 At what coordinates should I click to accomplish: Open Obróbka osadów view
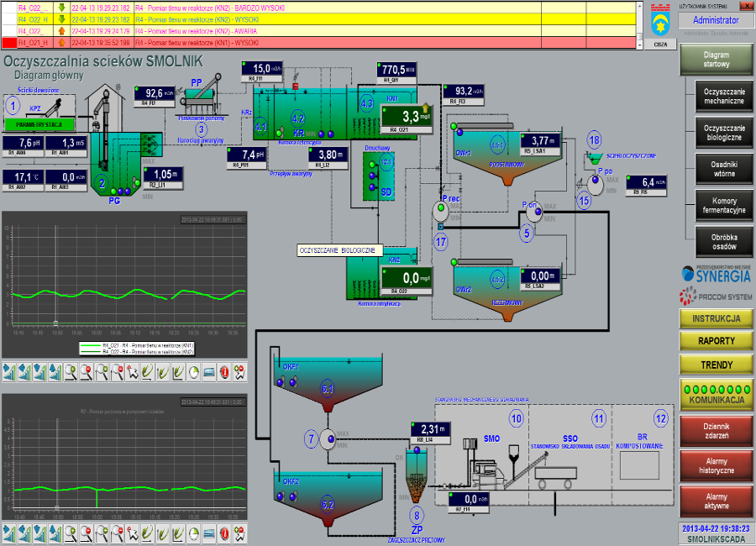point(723,242)
